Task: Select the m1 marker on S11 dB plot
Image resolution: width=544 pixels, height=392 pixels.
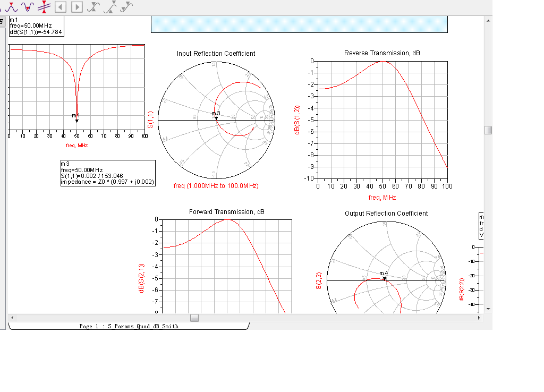Action: pos(76,121)
